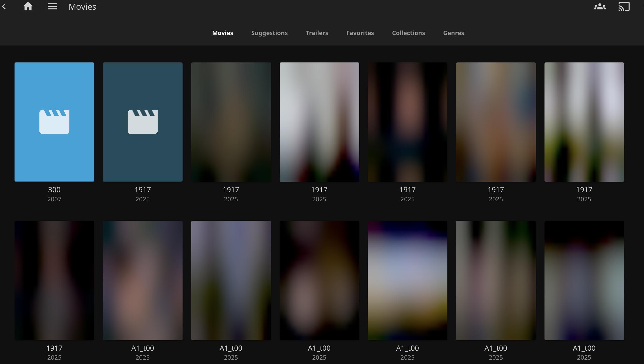This screenshot has width=644, height=364.
Task: Open the Trailers tab
Action: tap(317, 33)
